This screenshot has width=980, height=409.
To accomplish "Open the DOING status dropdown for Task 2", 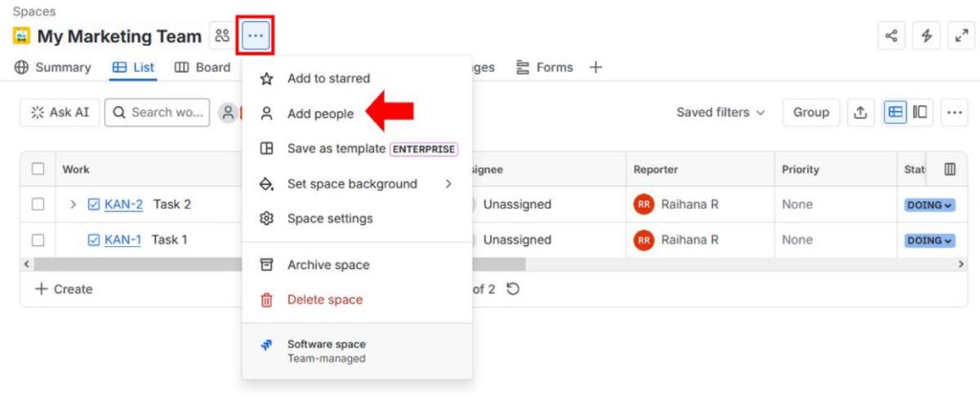I will pos(929,205).
